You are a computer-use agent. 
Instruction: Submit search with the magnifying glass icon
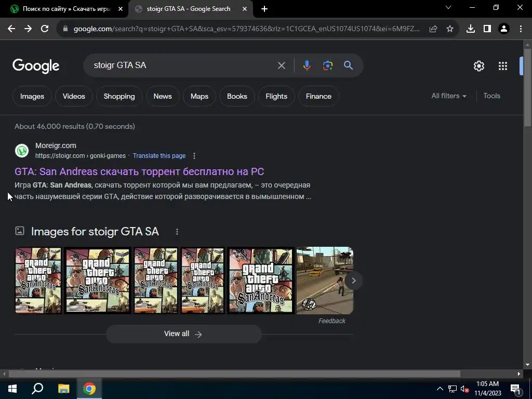349,65
